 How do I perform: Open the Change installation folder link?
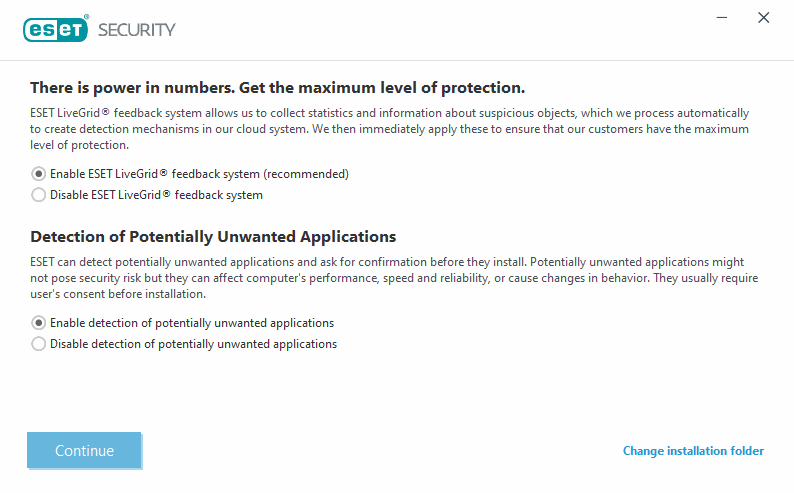(x=693, y=451)
